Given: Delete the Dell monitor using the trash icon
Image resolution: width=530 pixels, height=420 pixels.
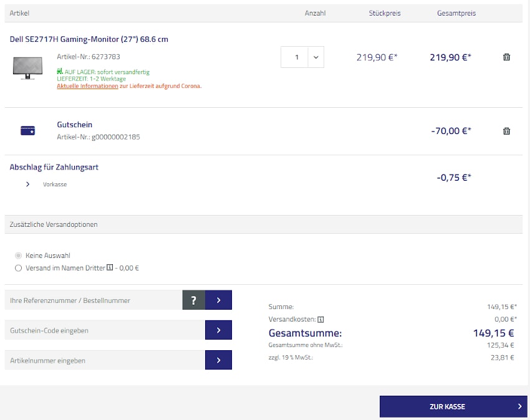Looking at the screenshot, I should 506,57.
